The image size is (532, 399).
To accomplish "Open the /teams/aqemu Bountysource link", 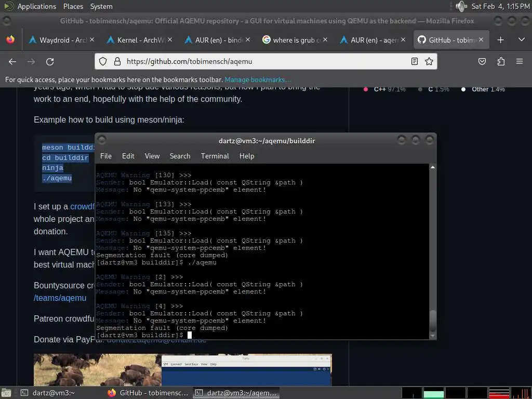I will point(60,298).
